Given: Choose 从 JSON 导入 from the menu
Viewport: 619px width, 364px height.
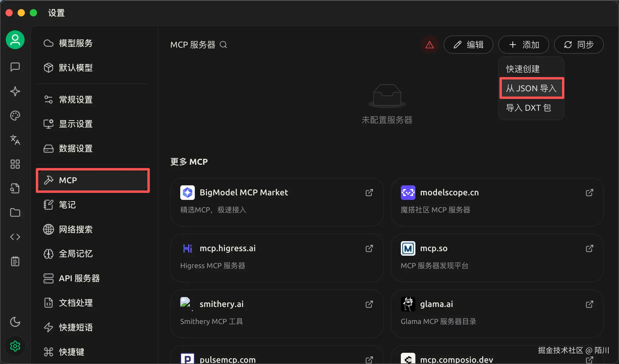Looking at the screenshot, I should pos(531,88).
